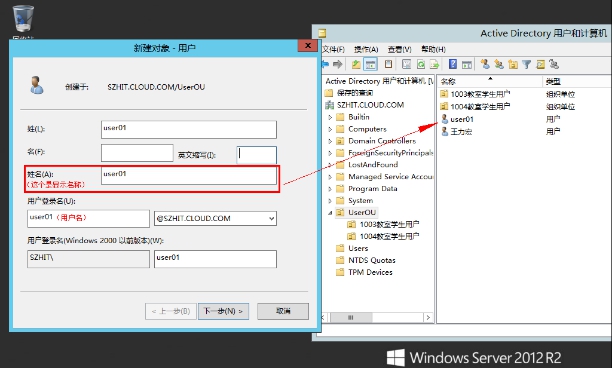
Task: Open the Recycle Bin on the desktop
Action: point(23,19)
